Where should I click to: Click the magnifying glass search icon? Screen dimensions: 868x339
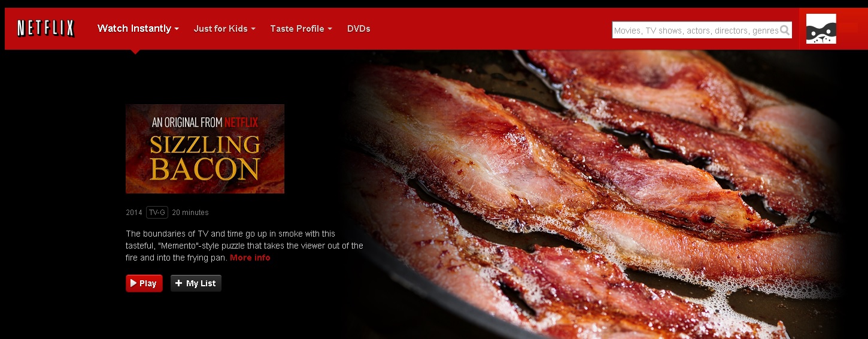(785, 30)
